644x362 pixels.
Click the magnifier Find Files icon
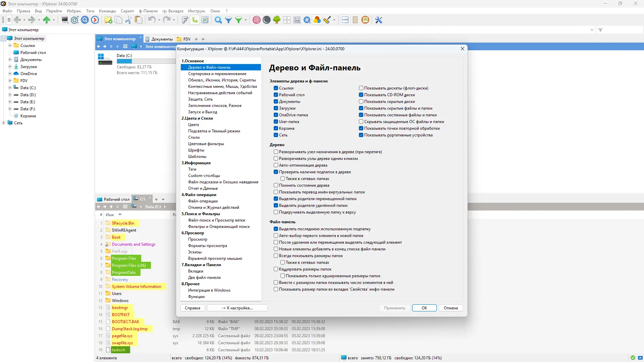tap(218, 20)
